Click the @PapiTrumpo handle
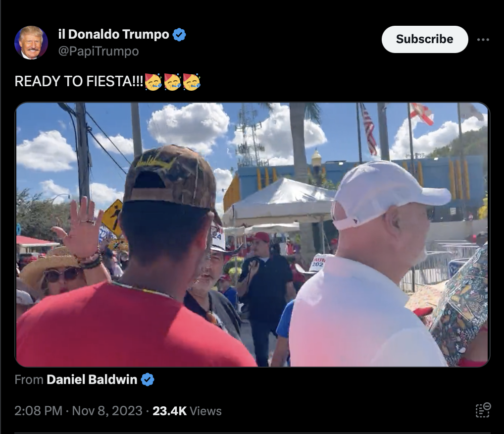This screenshot has height=434, width=504. point(99,51)
